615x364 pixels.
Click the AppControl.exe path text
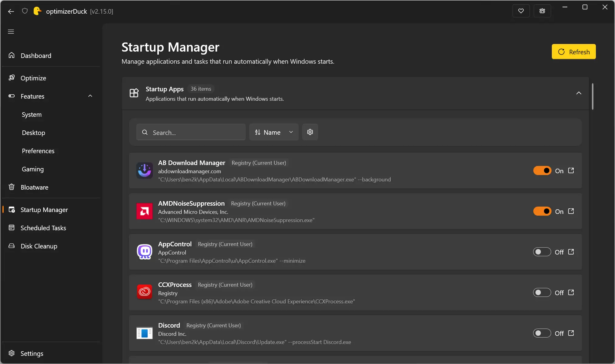(x=232, y=261)
